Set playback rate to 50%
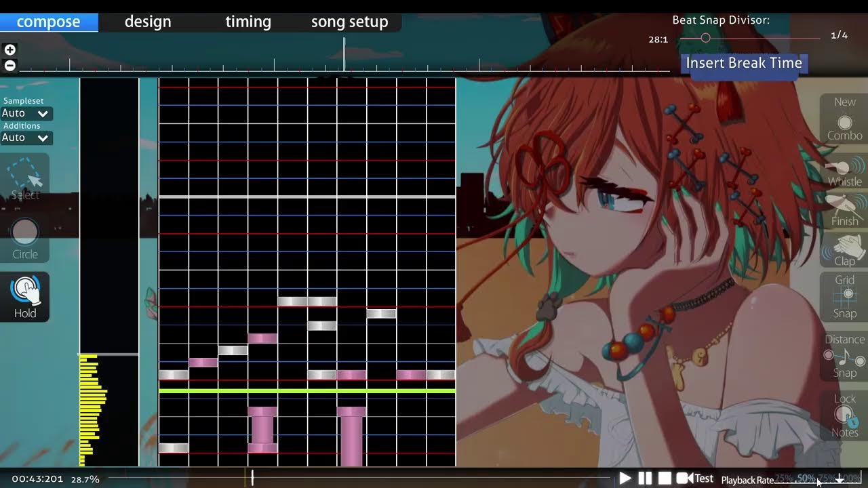Image resolution: width=868 pixels, height=488 pixels. (806, 479)
